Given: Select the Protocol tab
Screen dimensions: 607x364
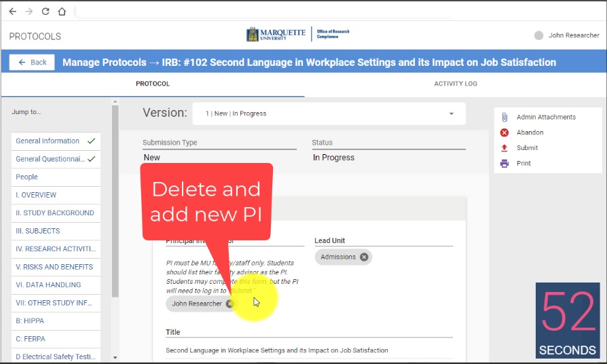Looking at the screenshot, I should 153,84.
